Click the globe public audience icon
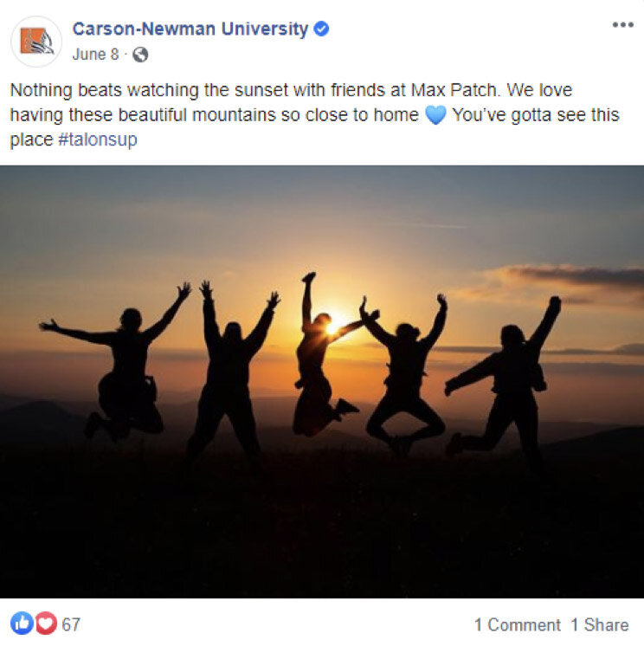This screenshot has height=653, width=644. tap(140, 55)
